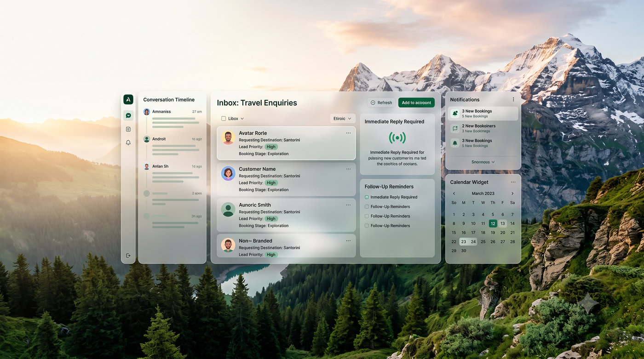Screen dimensions: 644x359
Task: Toggle the Immediate Reply Required reminder checkbox
Action: (x=367, y=197)
